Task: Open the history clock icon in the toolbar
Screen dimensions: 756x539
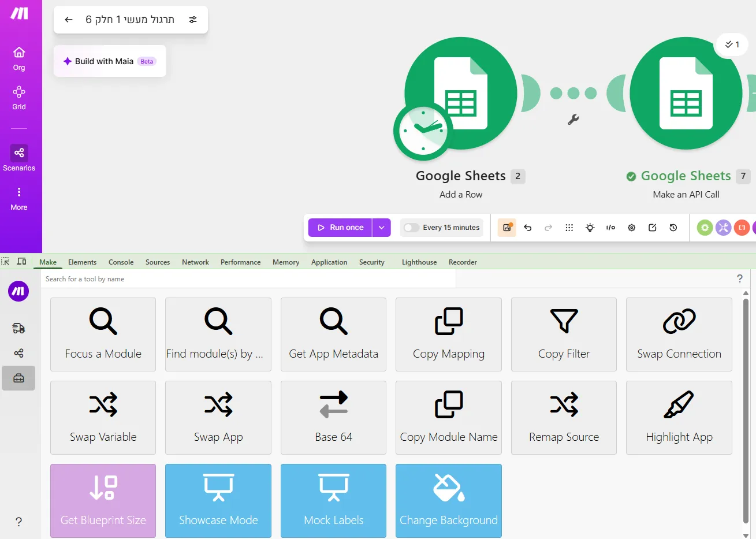Action: (x=673, y=228)
